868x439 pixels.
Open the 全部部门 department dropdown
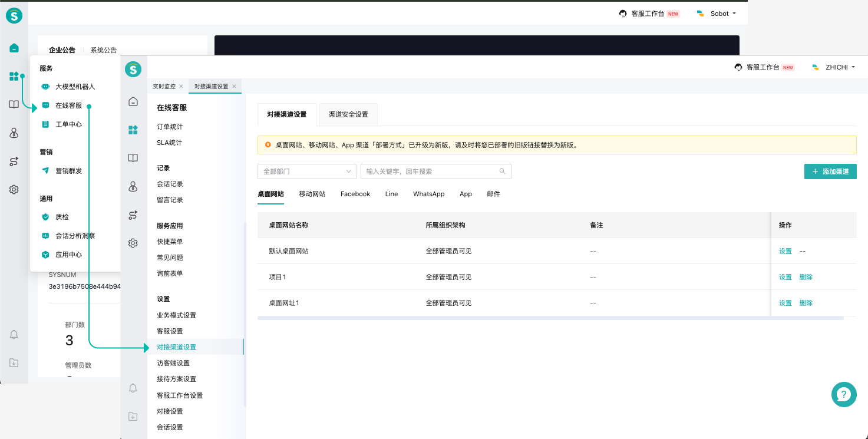[307, 171]
